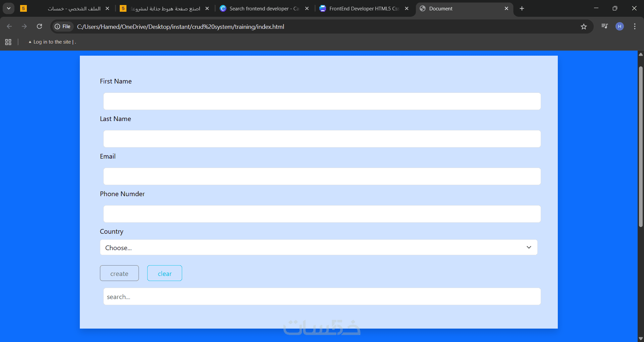Click the scrollbar down arrow
This screenshot has height=342, width=644.
pos(641,338)
